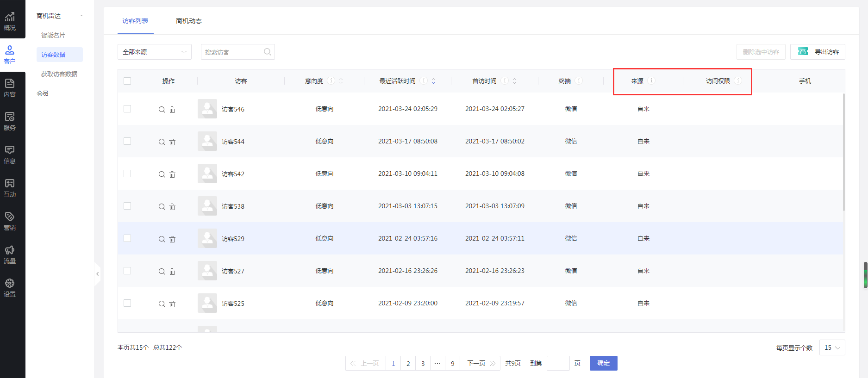Delete 访客527 using trash icon
The image size is (868, 378).
pyautogui.click(x=172, y=272)
